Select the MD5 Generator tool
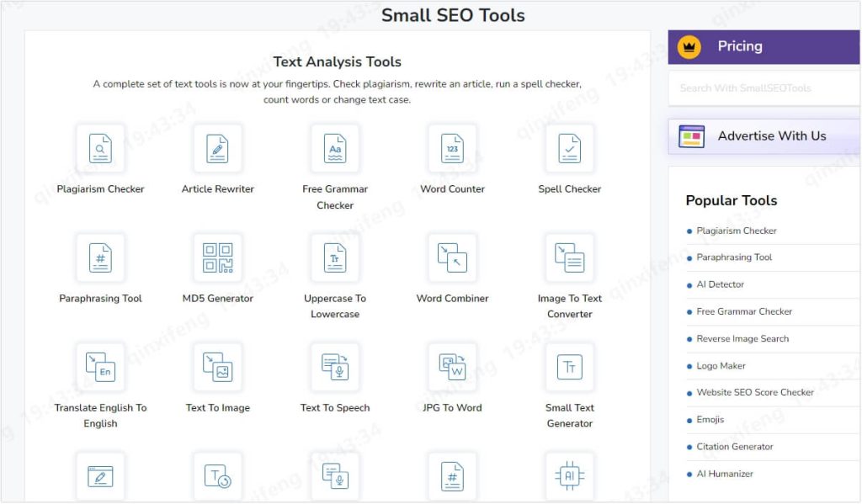Image resolution: width=862 pixels, height=504 pixels. [x=217, y=257]
